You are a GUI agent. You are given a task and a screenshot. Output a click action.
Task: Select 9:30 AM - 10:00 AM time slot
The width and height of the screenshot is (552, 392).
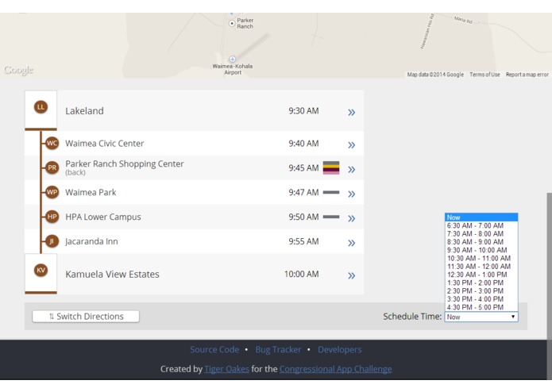coord(481,250)
